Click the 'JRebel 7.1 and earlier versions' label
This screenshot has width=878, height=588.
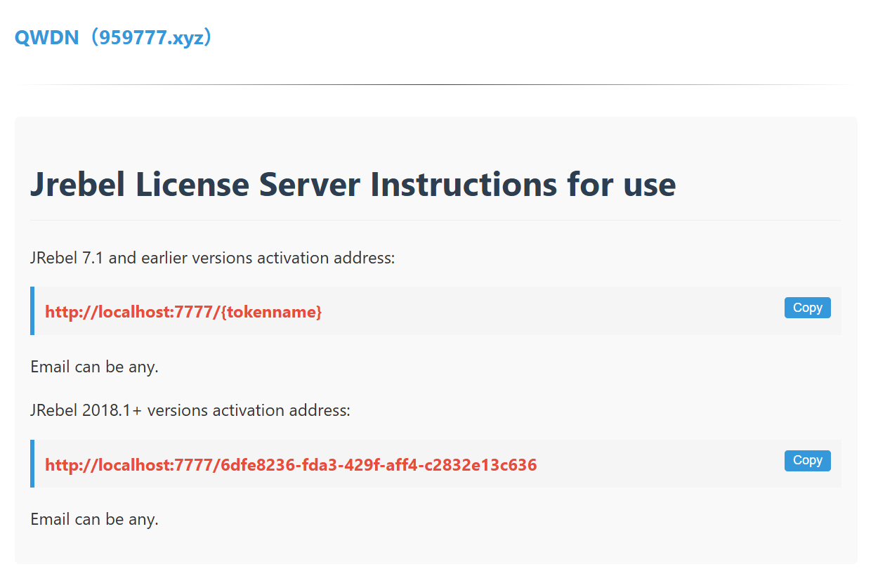click(x=212, y=258)
